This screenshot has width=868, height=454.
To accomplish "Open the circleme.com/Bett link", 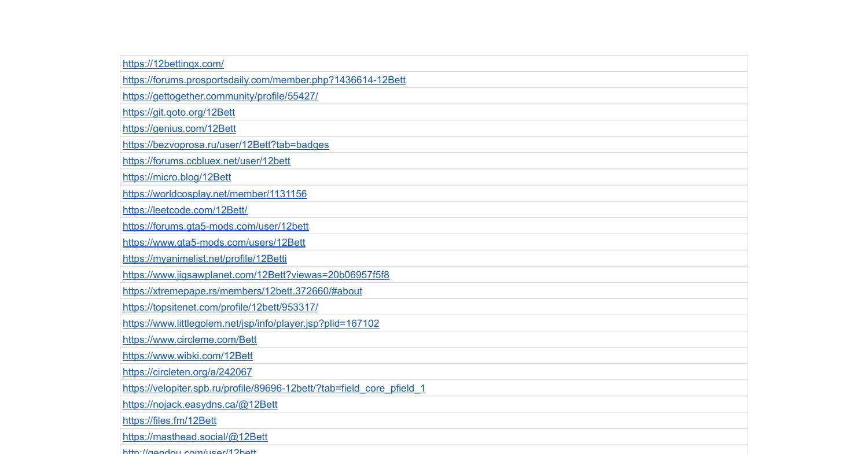I will tap(190, 339).
